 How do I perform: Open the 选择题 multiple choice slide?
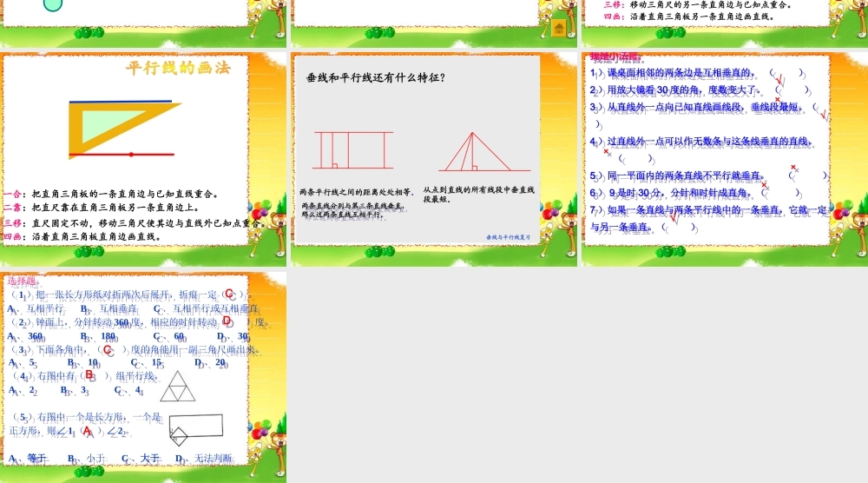pyautogui.click(x=143, y=377)
